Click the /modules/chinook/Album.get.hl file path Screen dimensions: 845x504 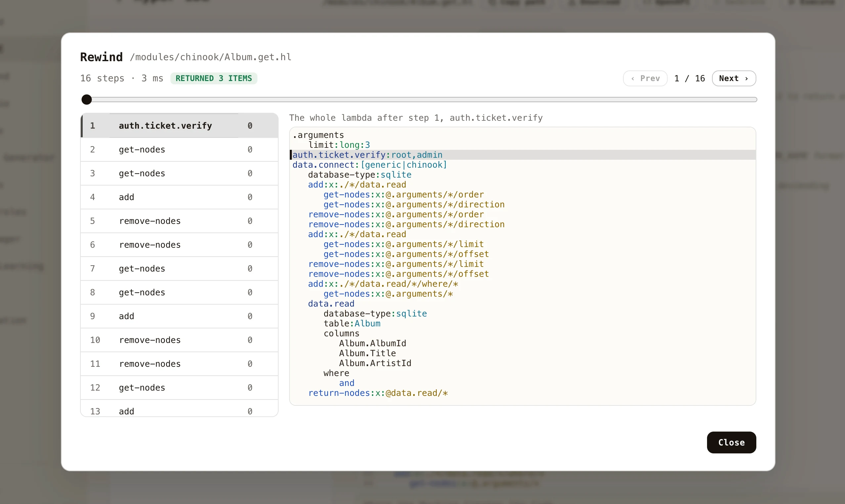point(211,57)
